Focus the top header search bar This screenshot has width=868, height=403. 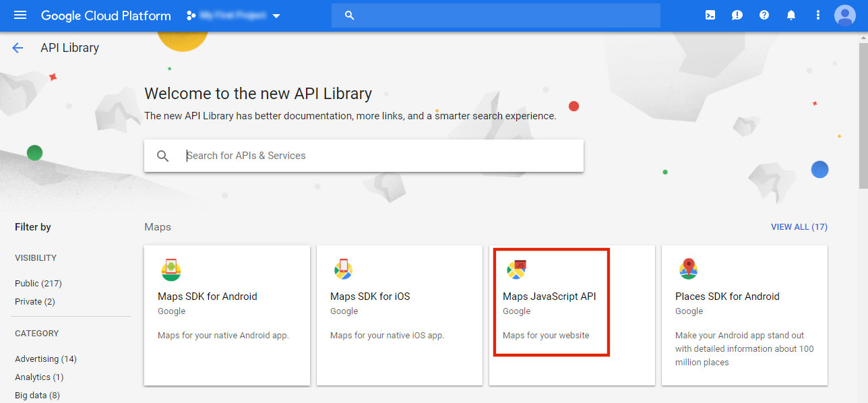pos(496,15)
